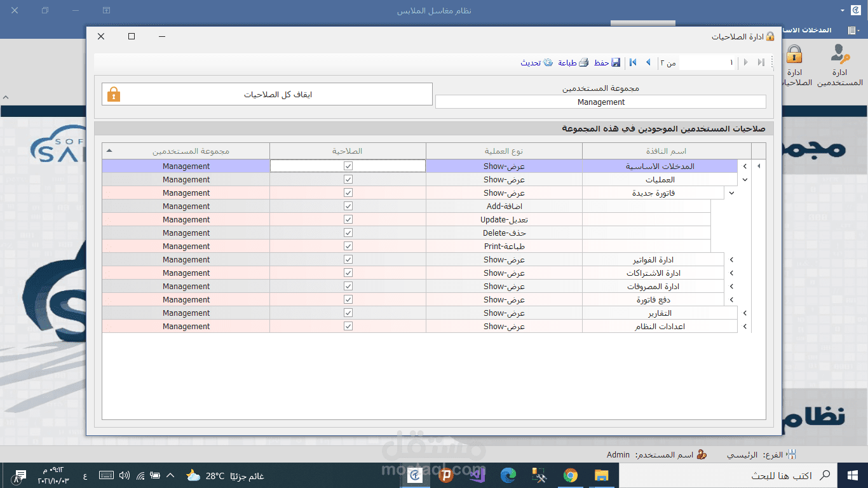Move to the next record arrow

click(x=648, y=62)
